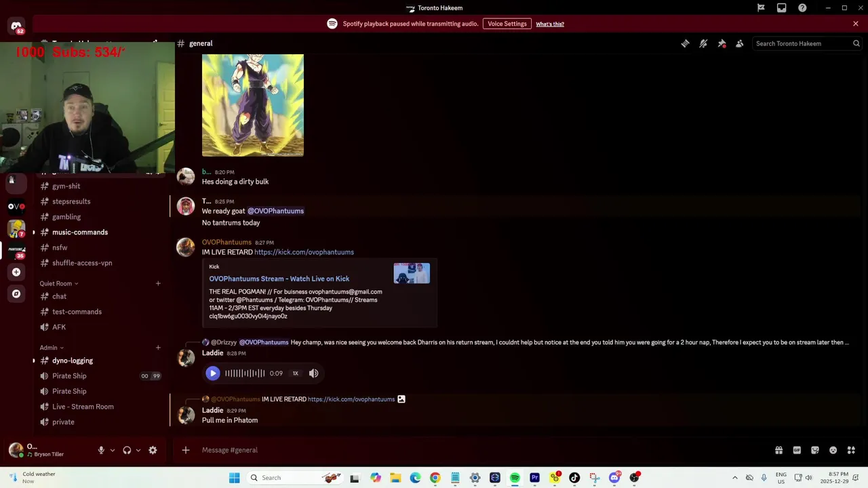
Task: Open Voice Settings from the banner
Action: [507, 24]
